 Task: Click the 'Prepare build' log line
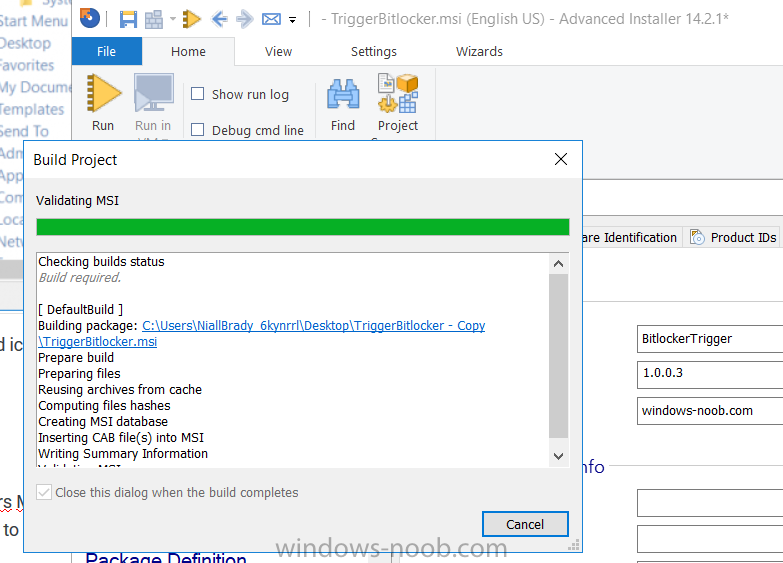76,358
